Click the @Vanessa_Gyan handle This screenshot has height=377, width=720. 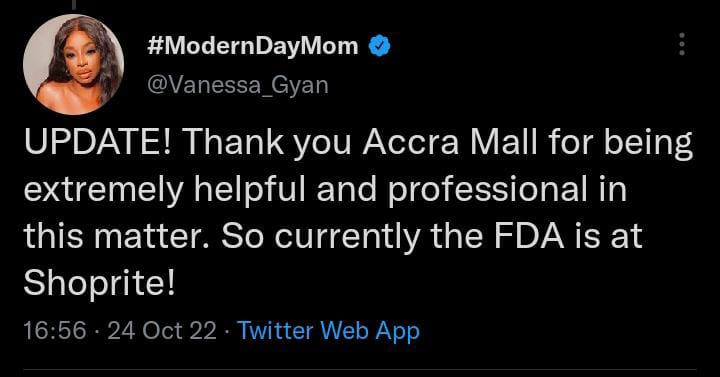tap(237, 85)
